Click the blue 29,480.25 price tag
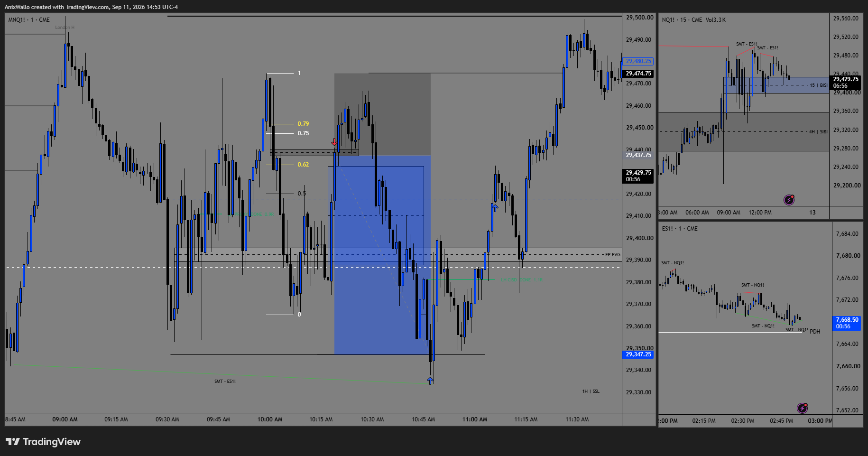The width and height of the screenshot is (868, 456). [638, 61]
